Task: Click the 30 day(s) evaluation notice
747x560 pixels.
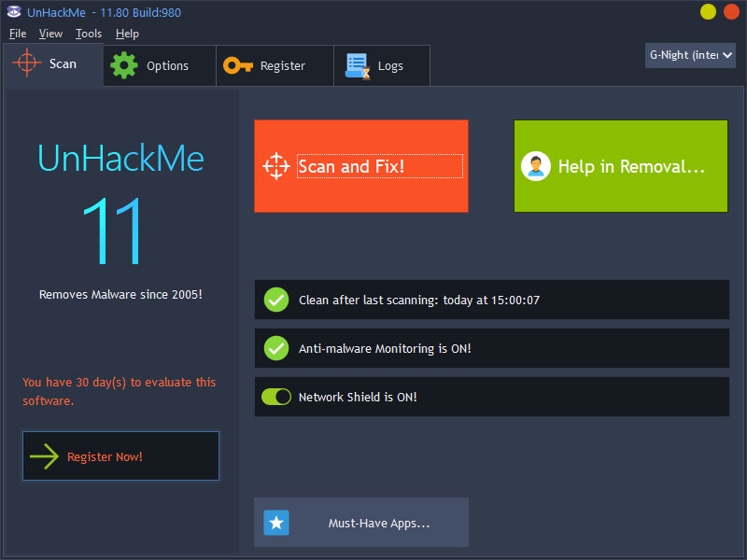Action: (x=120, y=391)
